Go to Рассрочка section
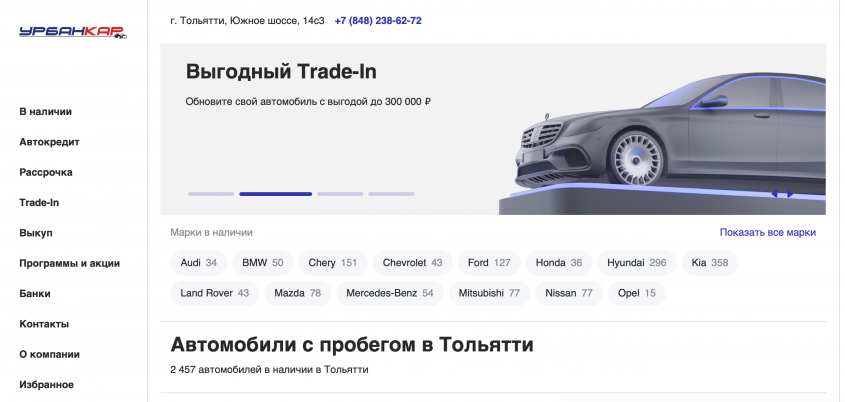 coord(46,172)
